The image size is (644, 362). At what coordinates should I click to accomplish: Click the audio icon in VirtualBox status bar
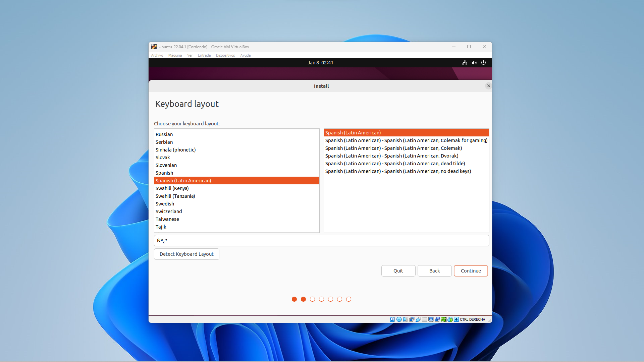405,319
